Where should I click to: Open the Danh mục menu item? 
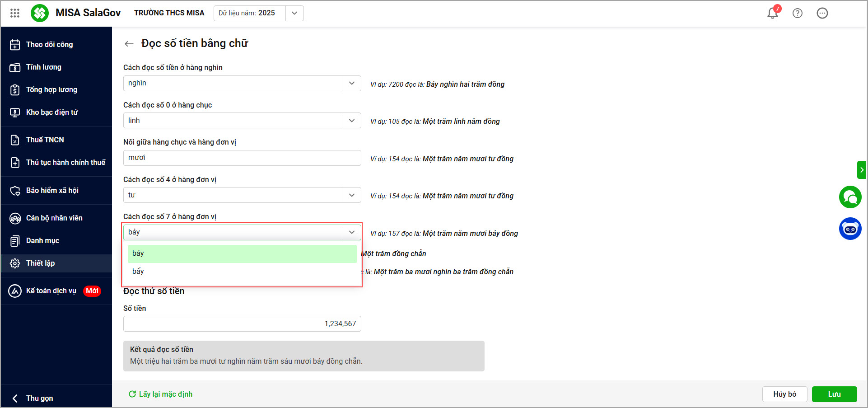click(x=56, y=241)
